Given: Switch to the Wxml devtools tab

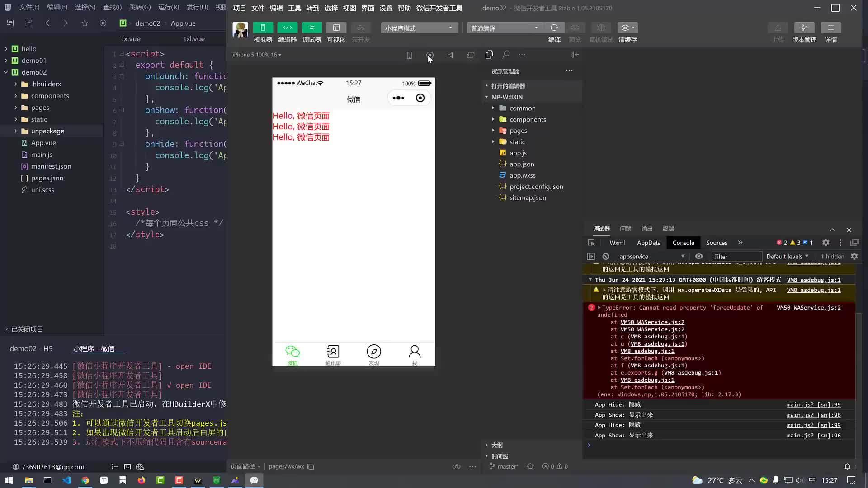Looking at the screenshot, I should [x=617, y=243].
